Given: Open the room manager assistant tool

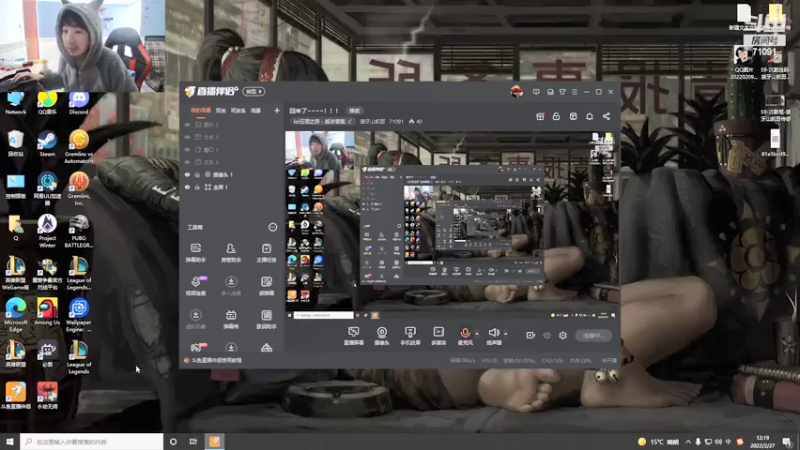Looking at the screenshot, I should (x=231, y=253).
